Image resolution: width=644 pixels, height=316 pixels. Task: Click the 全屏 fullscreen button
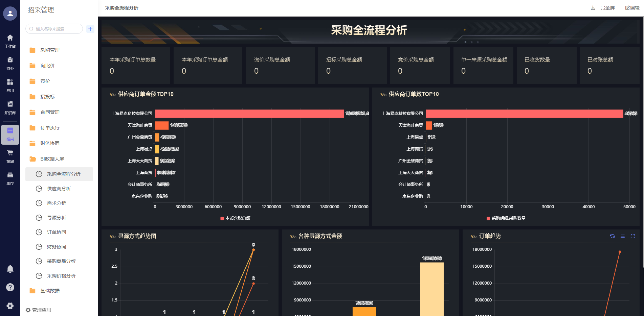tap(608, 8)
